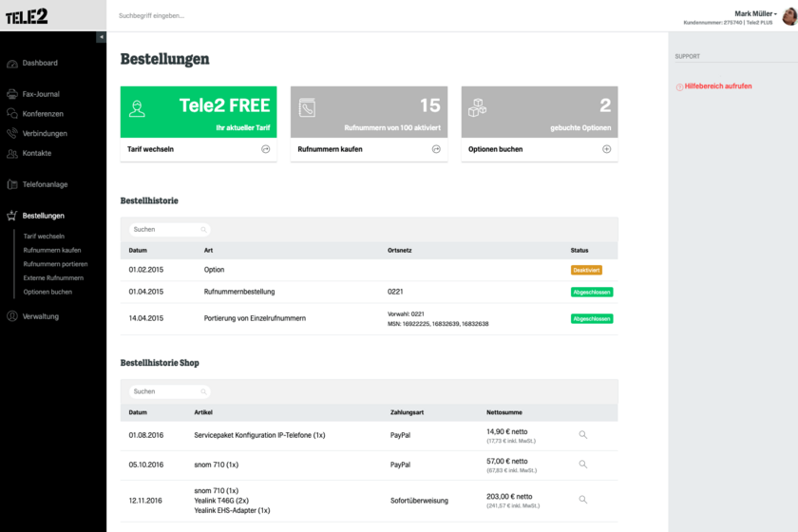Go to Verbindungen in the sidebar

45,133
